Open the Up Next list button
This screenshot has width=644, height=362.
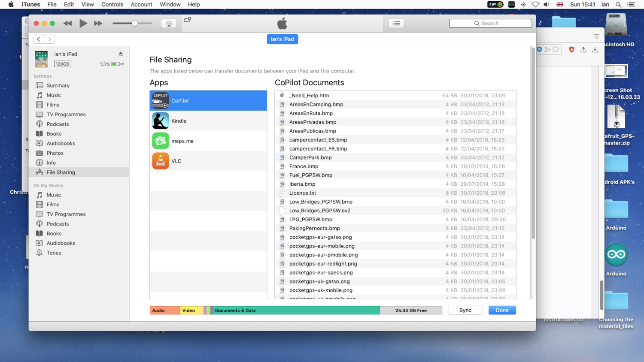point(396,24)
